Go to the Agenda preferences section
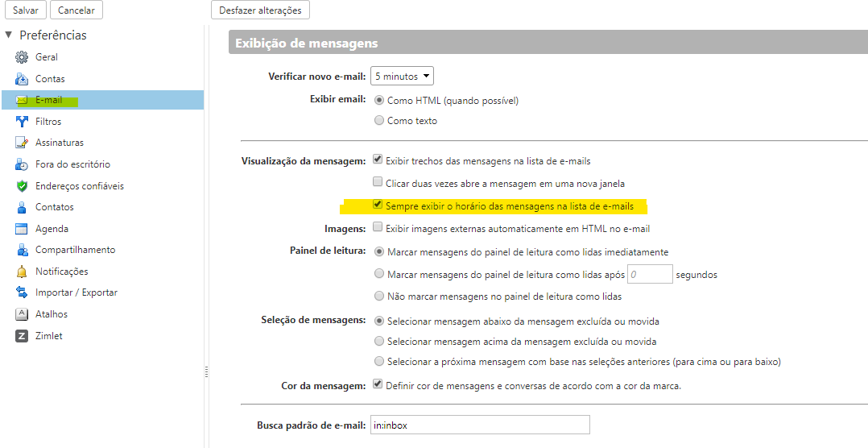This screenshot has height=448, width=868. [52, 229]
